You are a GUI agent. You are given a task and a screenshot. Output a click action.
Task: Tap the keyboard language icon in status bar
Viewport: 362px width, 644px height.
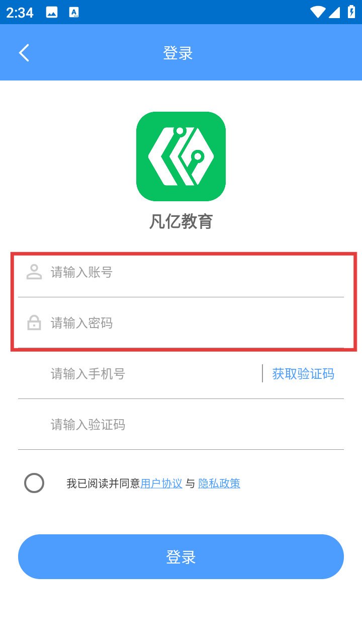click(74, 13)
